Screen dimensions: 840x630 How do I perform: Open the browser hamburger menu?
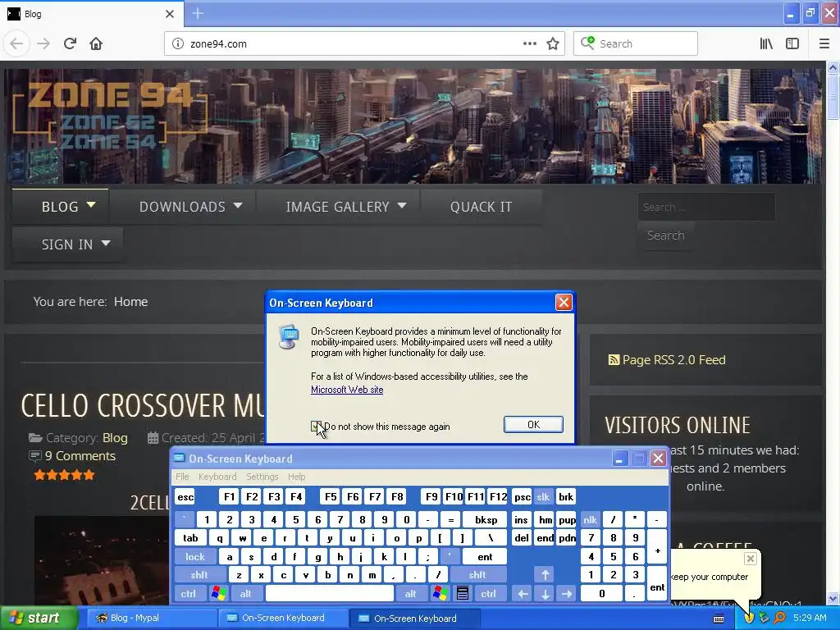tap(824, 43)
